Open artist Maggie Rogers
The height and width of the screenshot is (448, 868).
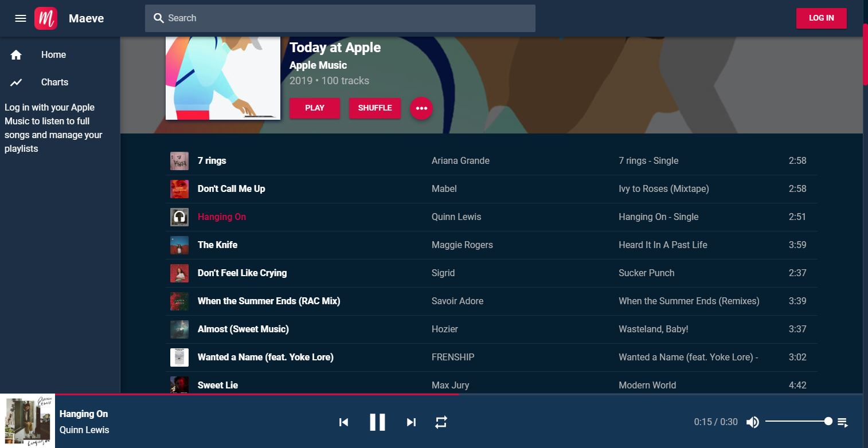462,245
